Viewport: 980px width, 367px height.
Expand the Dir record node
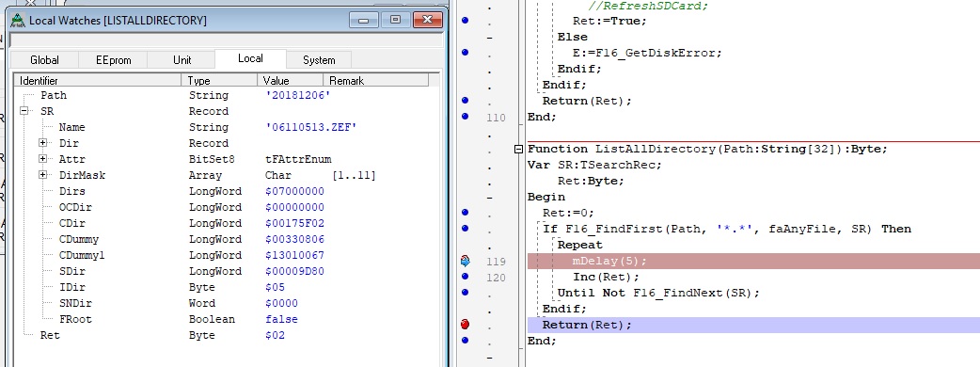point(42,143)
